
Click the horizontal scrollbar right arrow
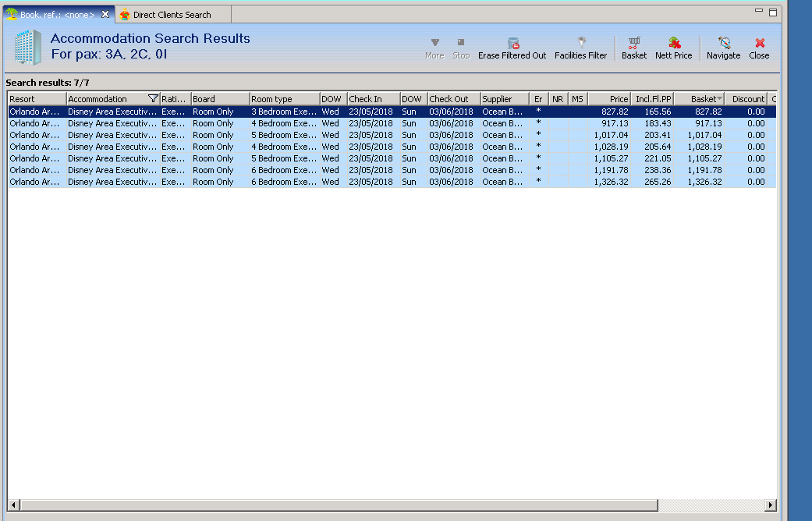coord(771,505)
